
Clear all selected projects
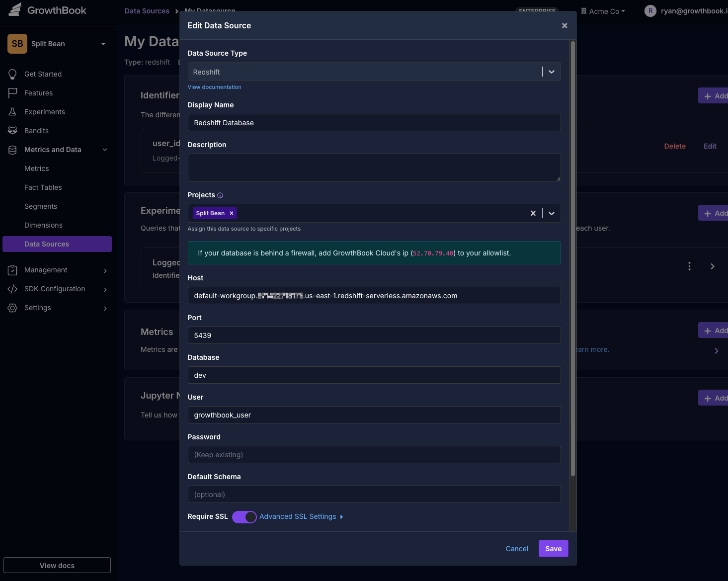point(533,213)
